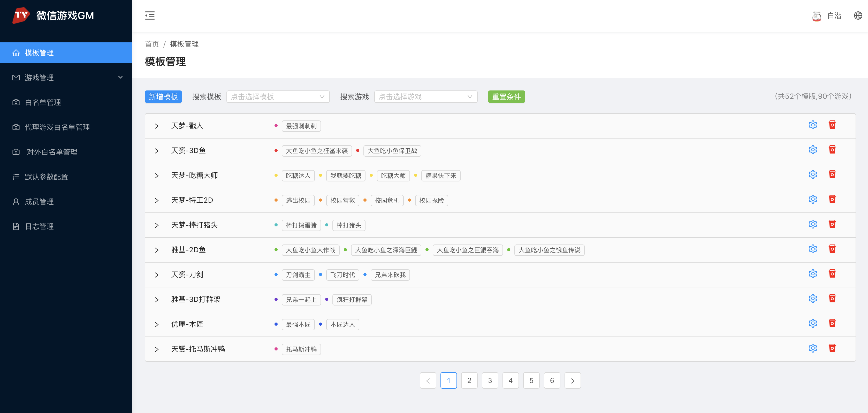
Task: Open 搜索游戏 dropdown selector
Action: point(424,97)
